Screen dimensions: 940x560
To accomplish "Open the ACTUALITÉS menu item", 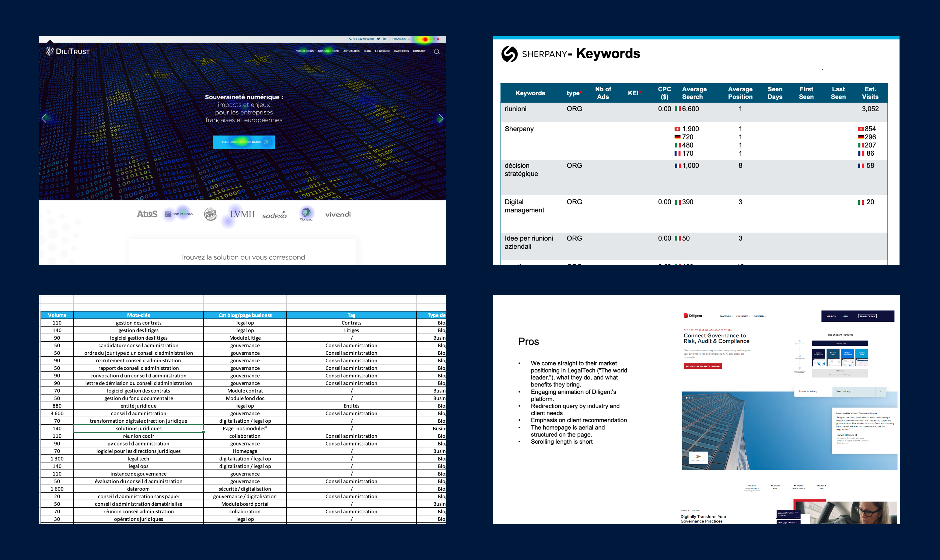I will point(352,51).
